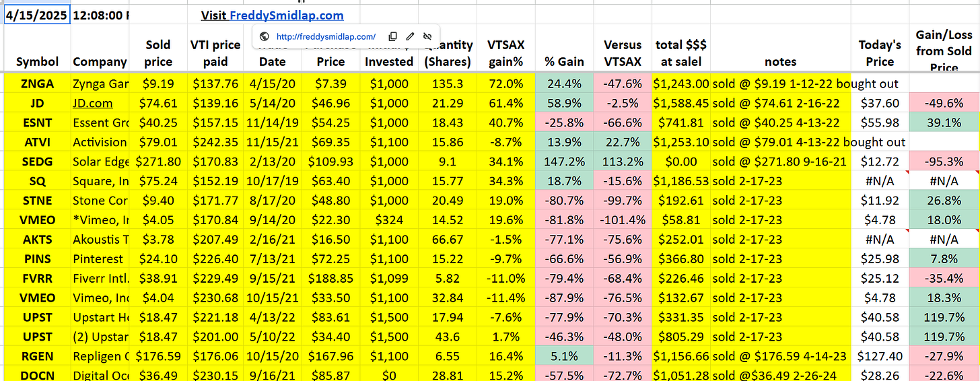Select the Pinterest company cell
This screenshot has height=381, width=980.
(100, 258)
